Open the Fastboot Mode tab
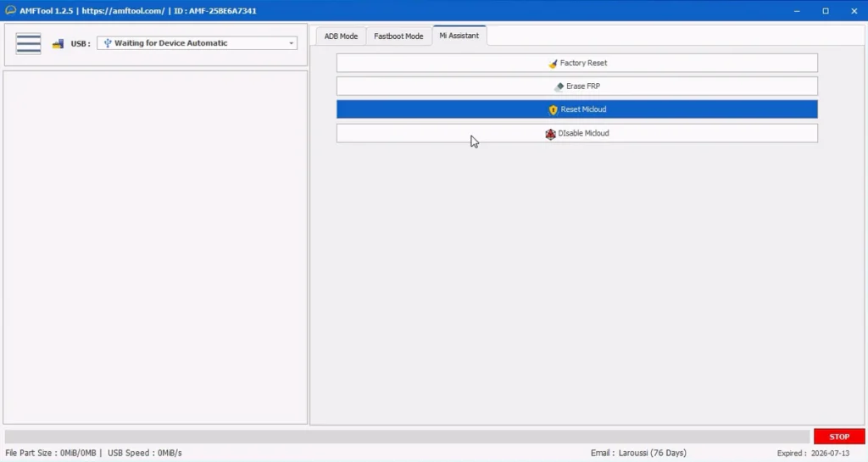The image size is (868, 462). [398, 36]
